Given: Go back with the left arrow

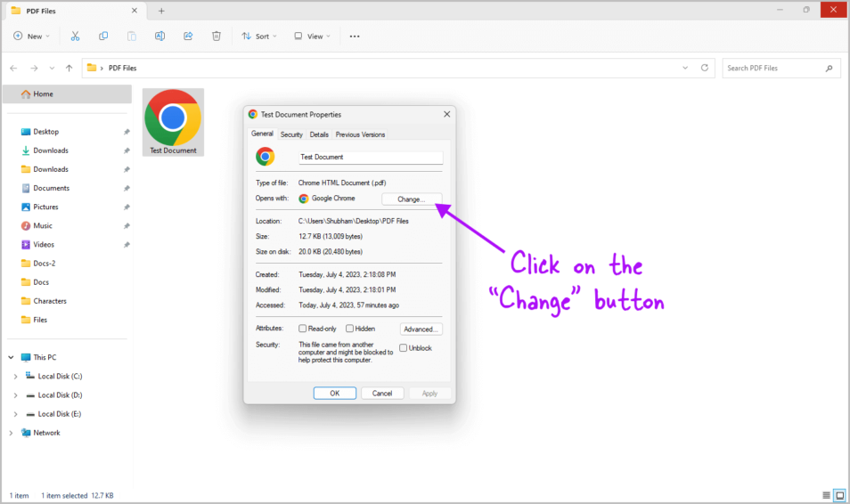Looking at the screenshot, I should click(13, 68).
